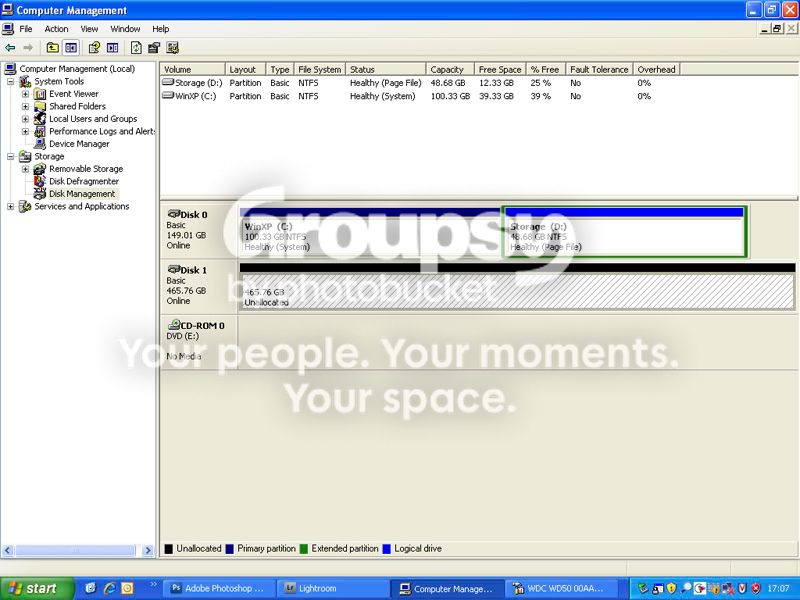Select the Local Users and Groups icon
Viewport: 800px width, 600px height.
pos(40,119)
